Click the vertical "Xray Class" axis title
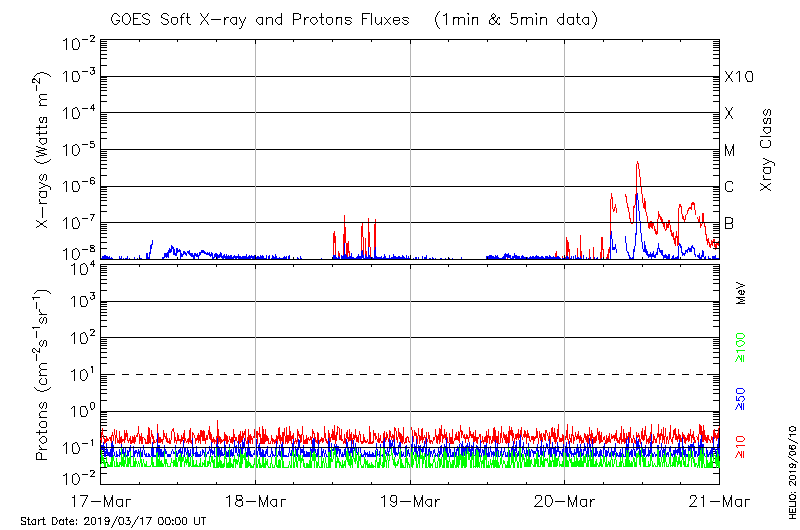 (766, 150)
